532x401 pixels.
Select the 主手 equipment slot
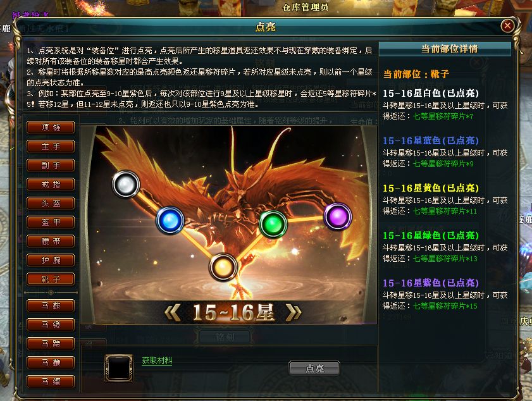(x=51, y=147)
